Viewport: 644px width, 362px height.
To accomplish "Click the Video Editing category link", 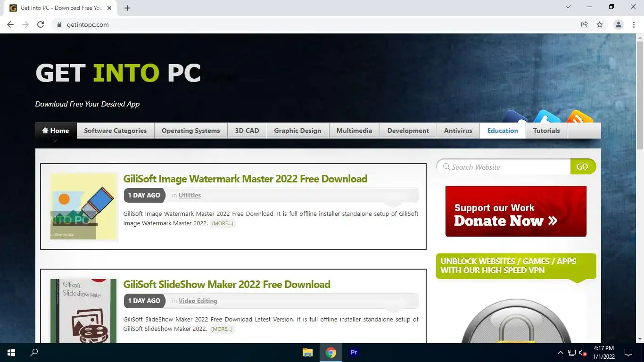I will [198, 301].
